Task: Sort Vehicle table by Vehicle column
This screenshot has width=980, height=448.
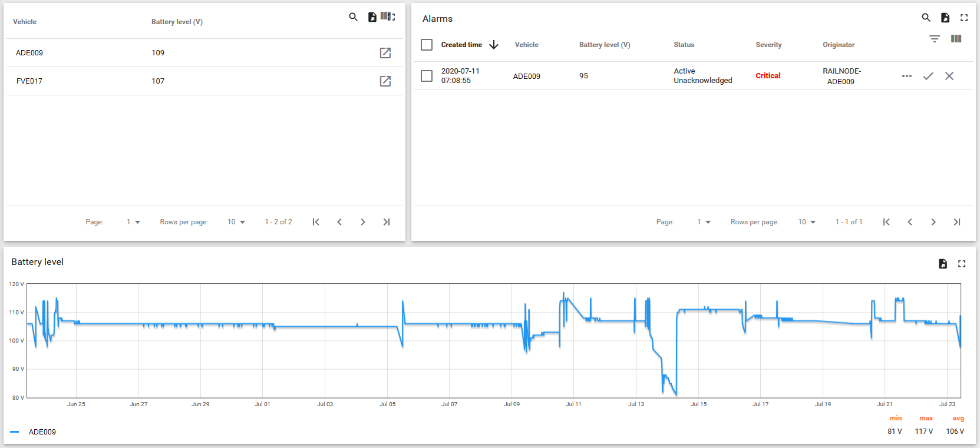Action: (x=25, y=22)
